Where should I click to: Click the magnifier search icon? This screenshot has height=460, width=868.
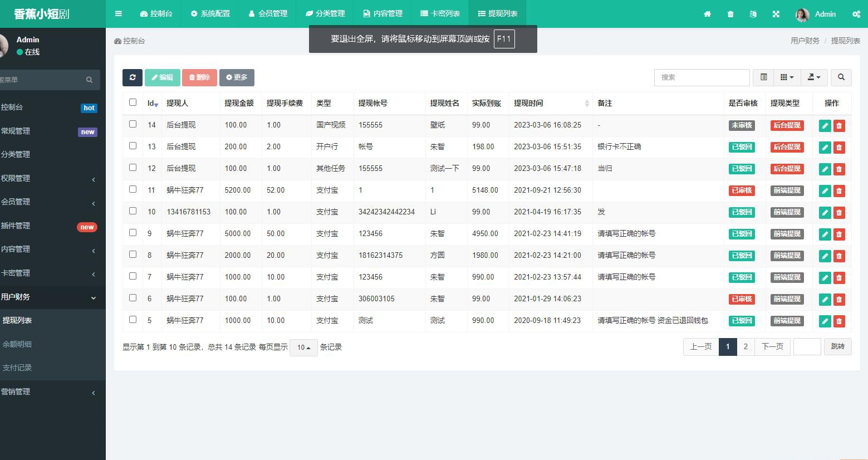pyautogui.click(x=841, y=77)
